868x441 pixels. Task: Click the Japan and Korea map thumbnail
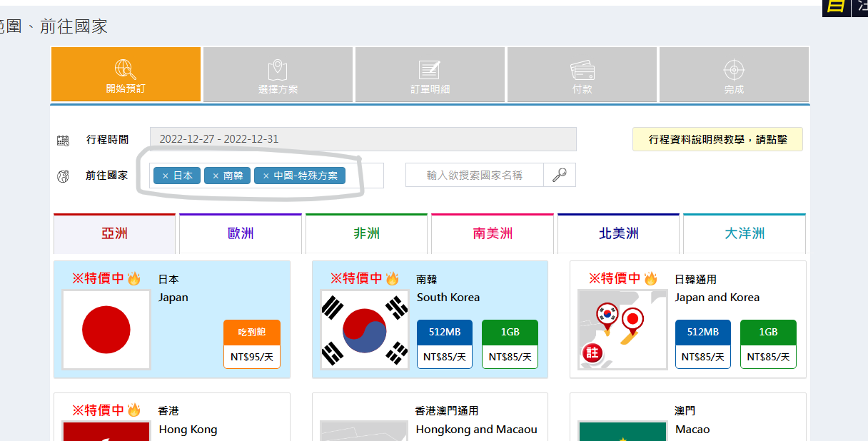pyautogui.click(x=622, y=330)
